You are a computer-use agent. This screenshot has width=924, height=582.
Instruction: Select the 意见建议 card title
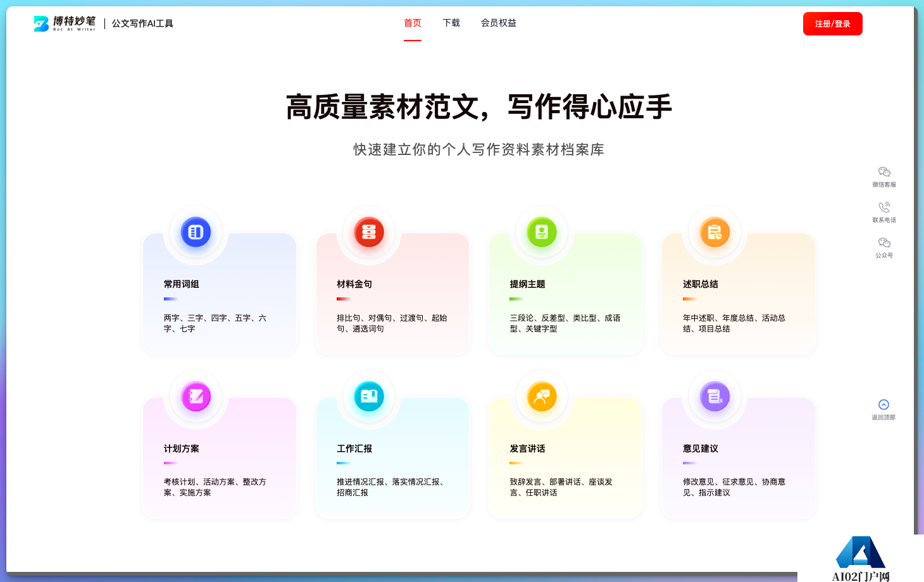[701, 449]
